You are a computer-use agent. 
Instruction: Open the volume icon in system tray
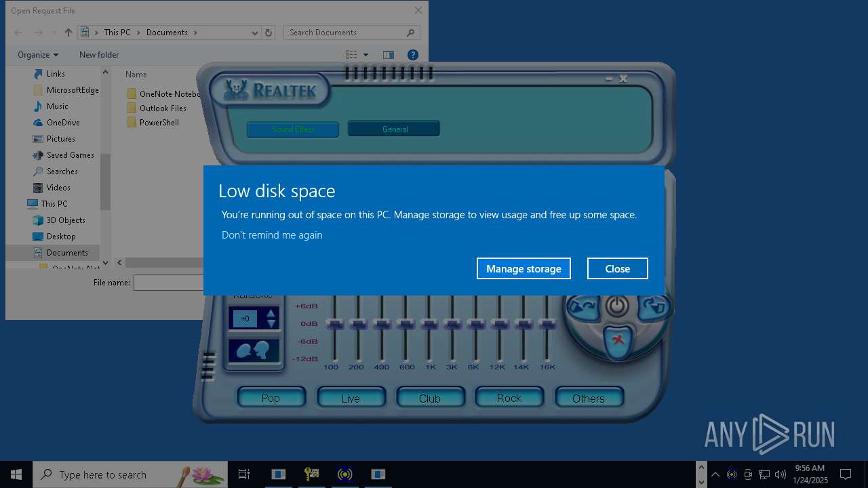coord(781,474)
